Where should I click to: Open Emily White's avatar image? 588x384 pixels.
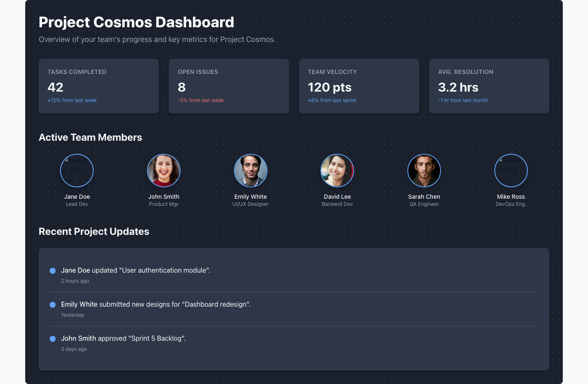[251, 171]
